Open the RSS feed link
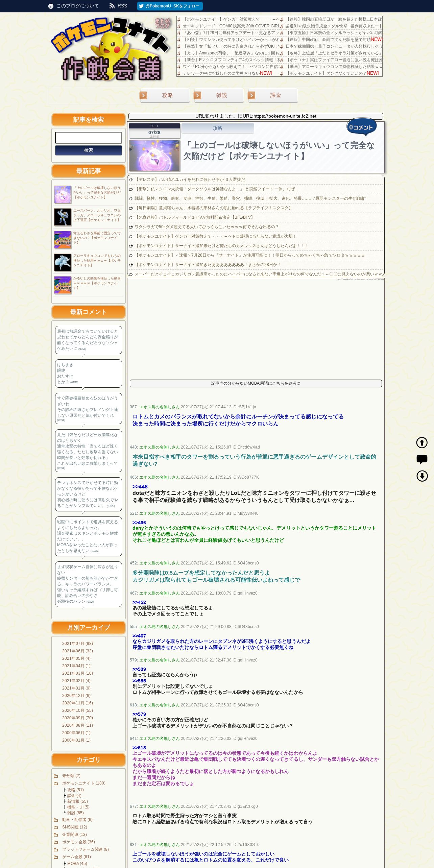Viewport: 434px width, 868px height. pyautogui.click(x=118, y=6)
